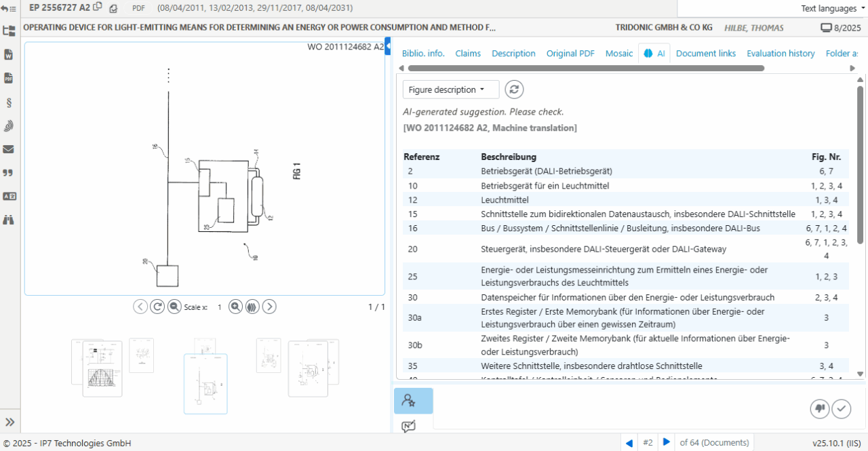Open the original document via PDF button

tap(138, 8)
